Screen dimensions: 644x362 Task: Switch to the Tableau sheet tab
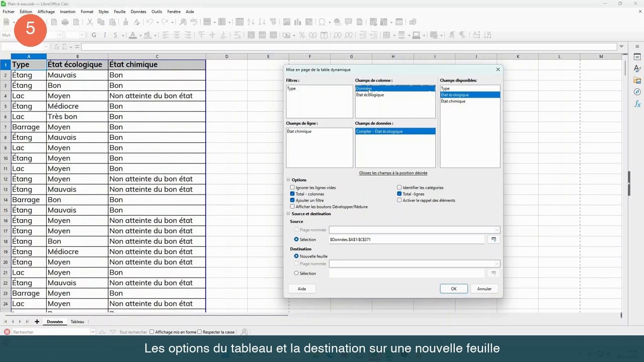point(77,322)
